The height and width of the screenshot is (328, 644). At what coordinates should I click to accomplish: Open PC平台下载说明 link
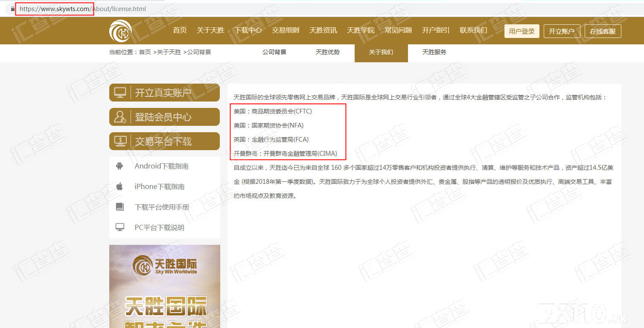[x=159, y=227]
